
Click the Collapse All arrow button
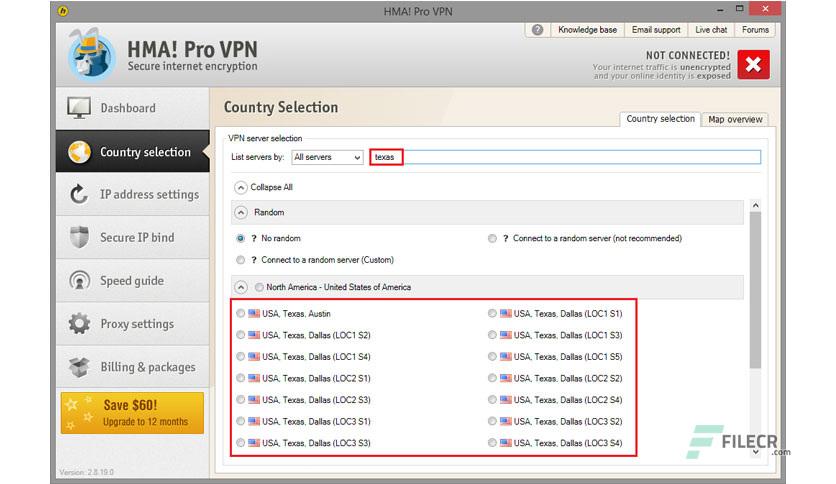(241, 188)
